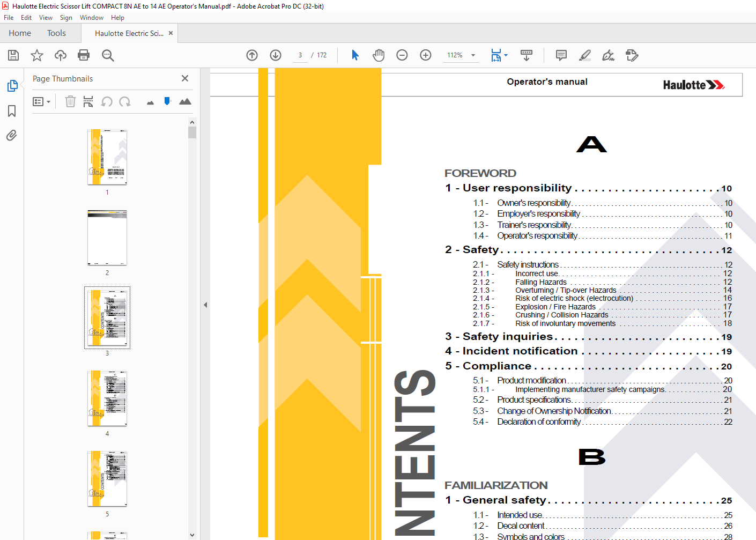This screenshot has width=756, height=540.
Task: Expand the page display options dropdown
Action: [506, 55]
